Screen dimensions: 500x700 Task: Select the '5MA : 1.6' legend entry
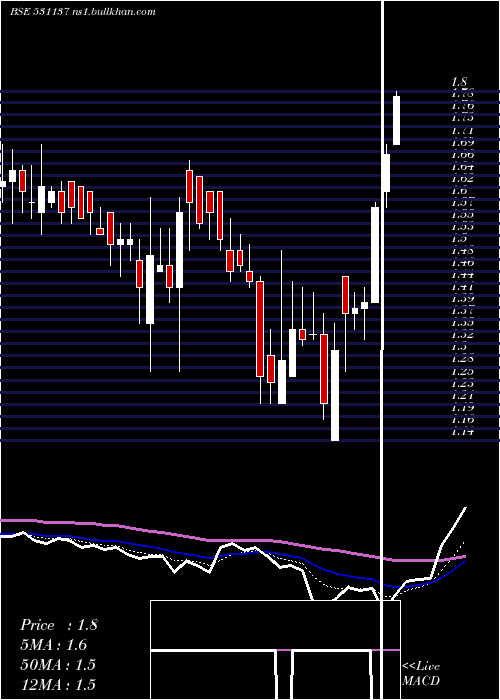point(53,645)
